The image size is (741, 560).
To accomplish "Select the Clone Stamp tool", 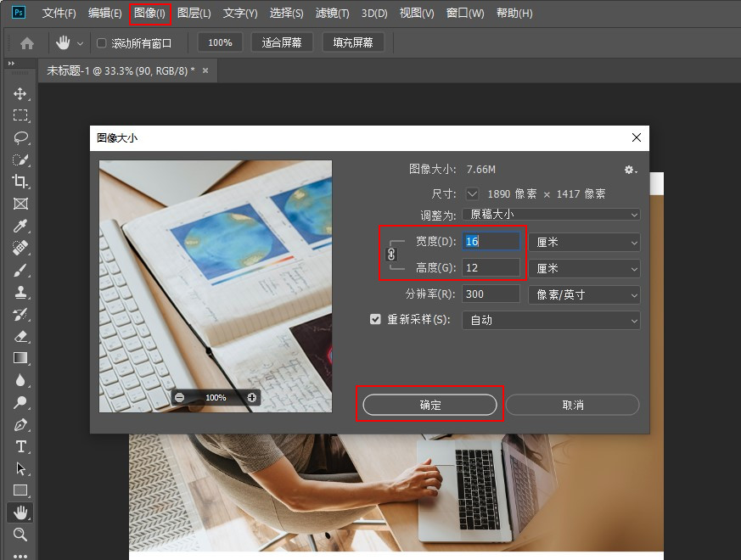I will coord(20,292).
